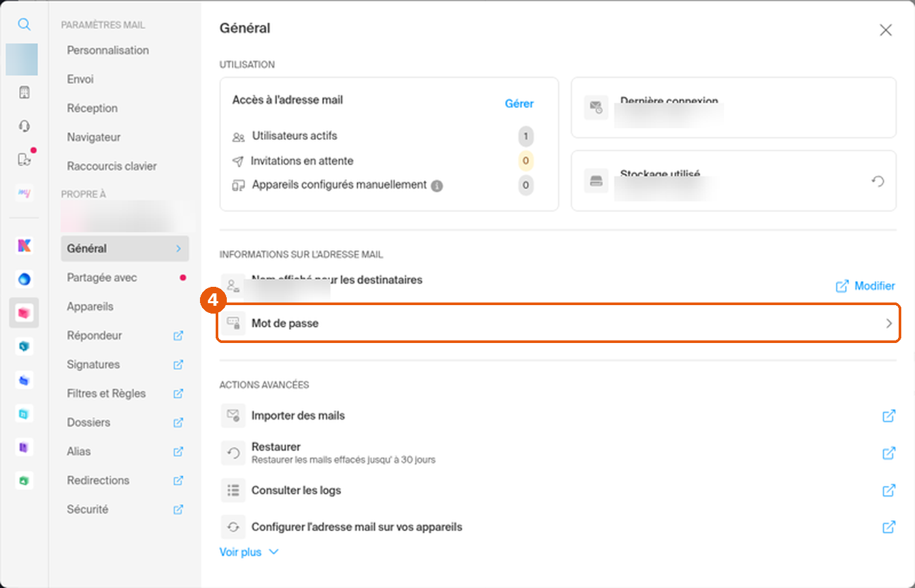Click external link icon next to Répondeur
This screenshot has height=588, width=915.
point(178,336)
